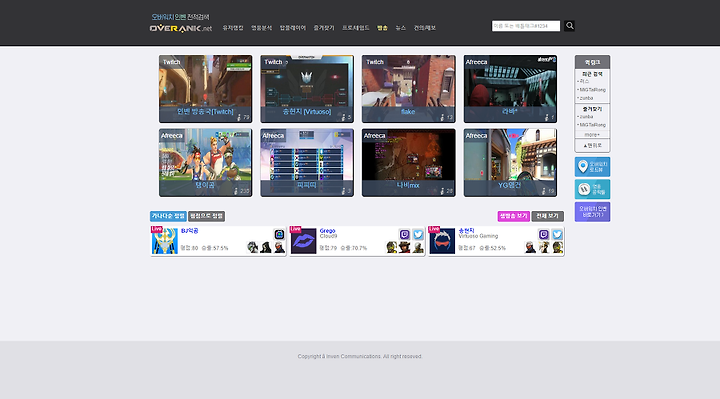Click 송현지's Soldier 76 profile avatar
This screenshot has height=399, width=720.
(442, 241)
